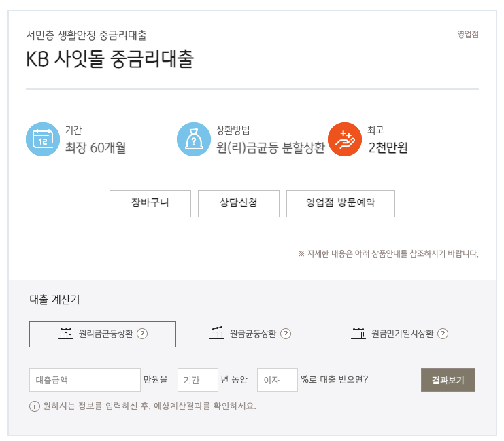Click the 년 동안 label
Screen dimensions: 504x441
[x=235, y=380]
